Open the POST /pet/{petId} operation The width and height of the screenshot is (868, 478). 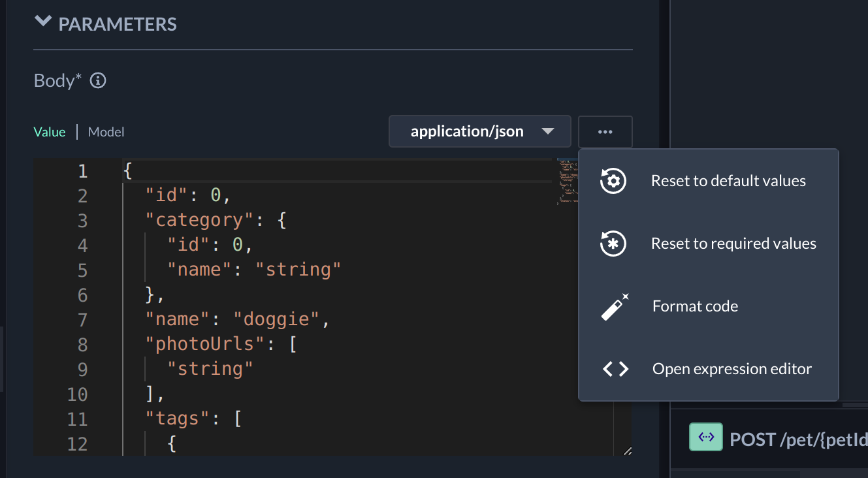[797, 439]
